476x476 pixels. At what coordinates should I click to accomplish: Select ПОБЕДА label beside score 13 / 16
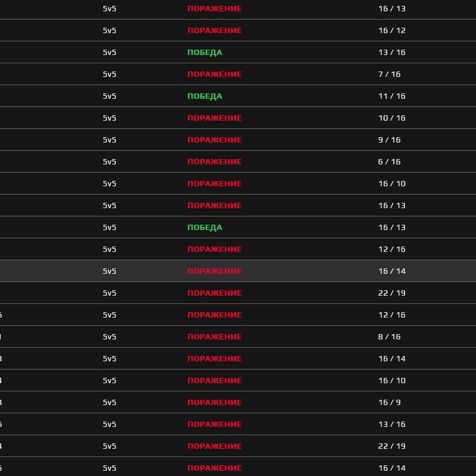(x=205, y=52)
